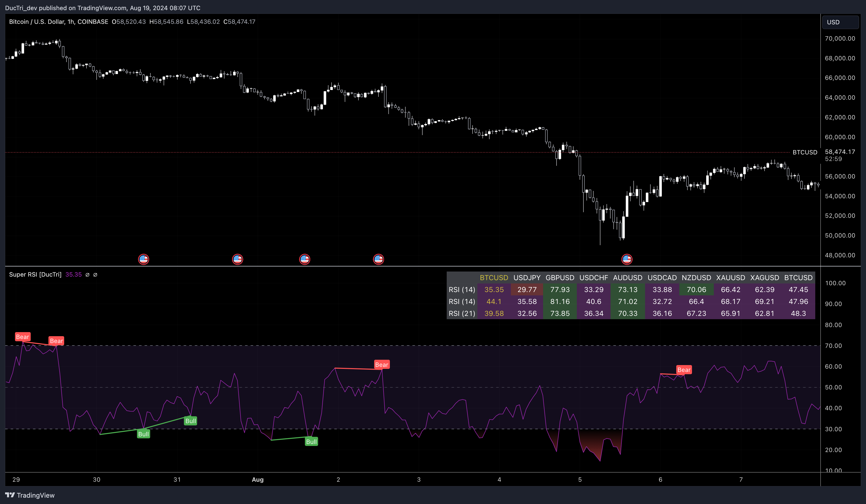This screenshot has height=504, width=866.
Task: Click the 7 date label on the time axis
Action: click(x=741, y=480)
